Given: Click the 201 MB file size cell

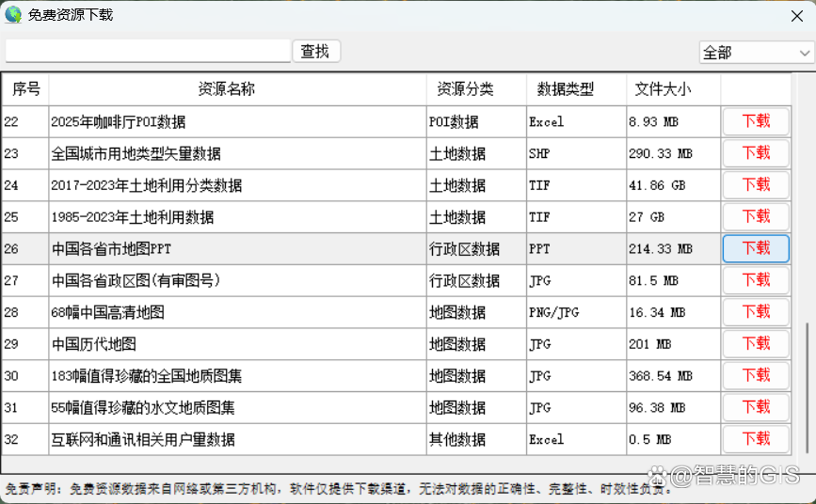Looking at the screenshot, I should point(673,344).
